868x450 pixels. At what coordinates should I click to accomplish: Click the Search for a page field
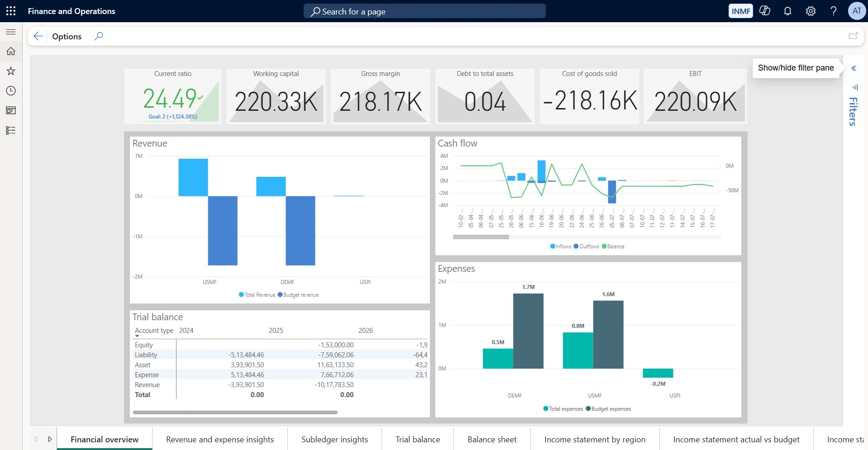[x=424, y=11]
